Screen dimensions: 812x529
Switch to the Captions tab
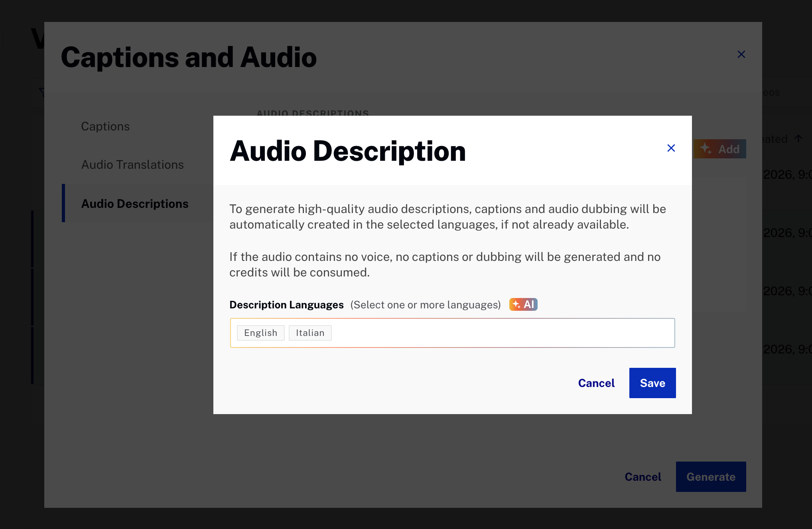(105, 126)
